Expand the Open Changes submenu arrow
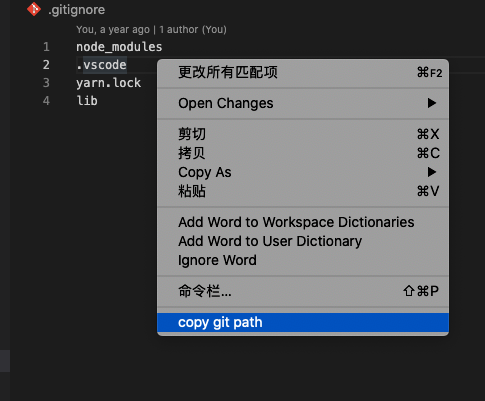 (x=432, y=103)
